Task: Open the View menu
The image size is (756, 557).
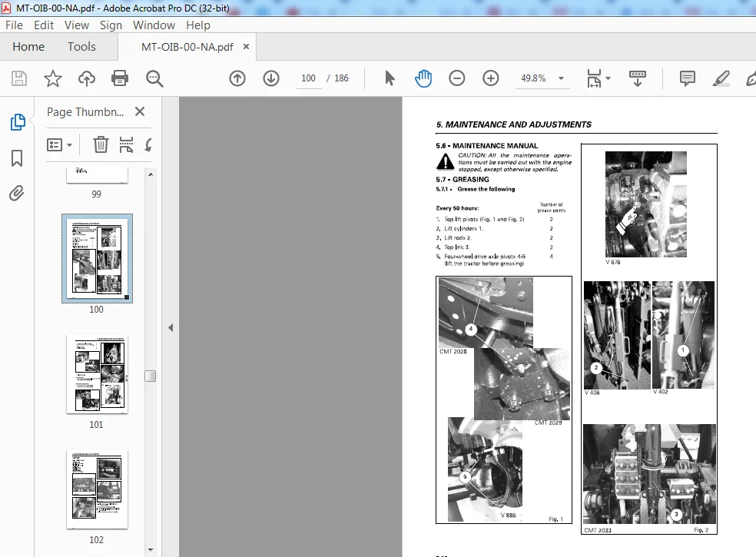Action: click(77, 25)
